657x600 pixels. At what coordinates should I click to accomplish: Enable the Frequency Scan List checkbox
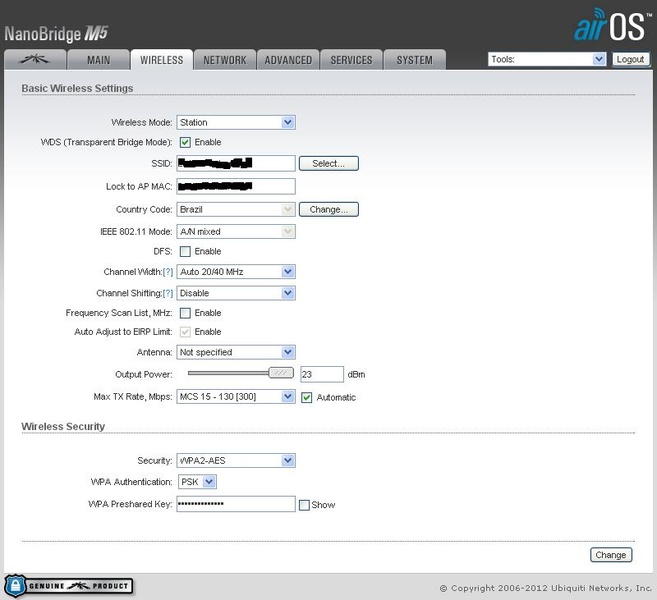coord(185,313)
